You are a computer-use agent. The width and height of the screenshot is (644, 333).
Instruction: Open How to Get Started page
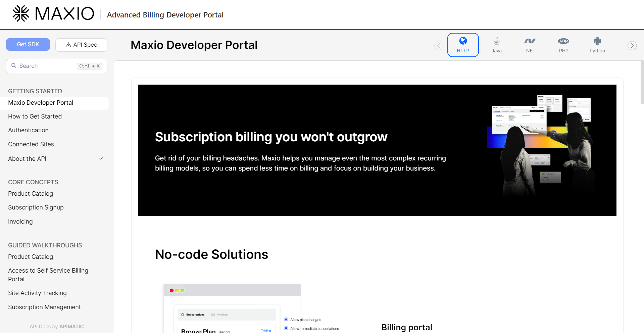(x=35, y=116)
